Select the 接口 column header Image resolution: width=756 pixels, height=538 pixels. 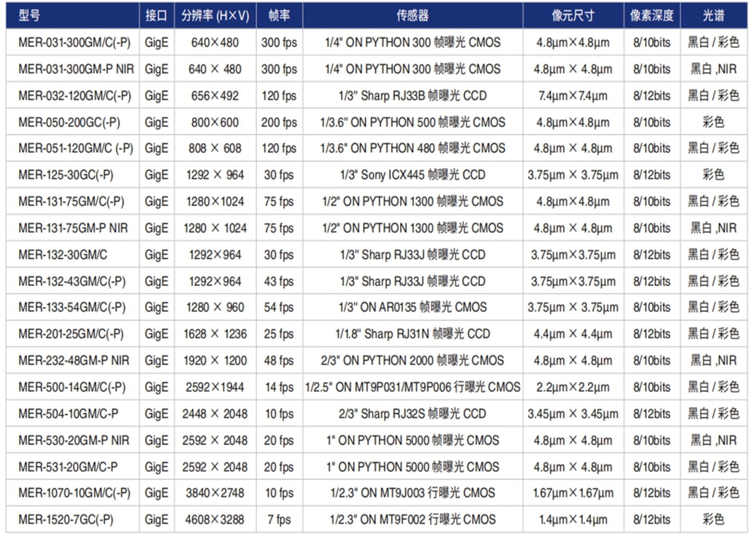[x=156, y=16]
